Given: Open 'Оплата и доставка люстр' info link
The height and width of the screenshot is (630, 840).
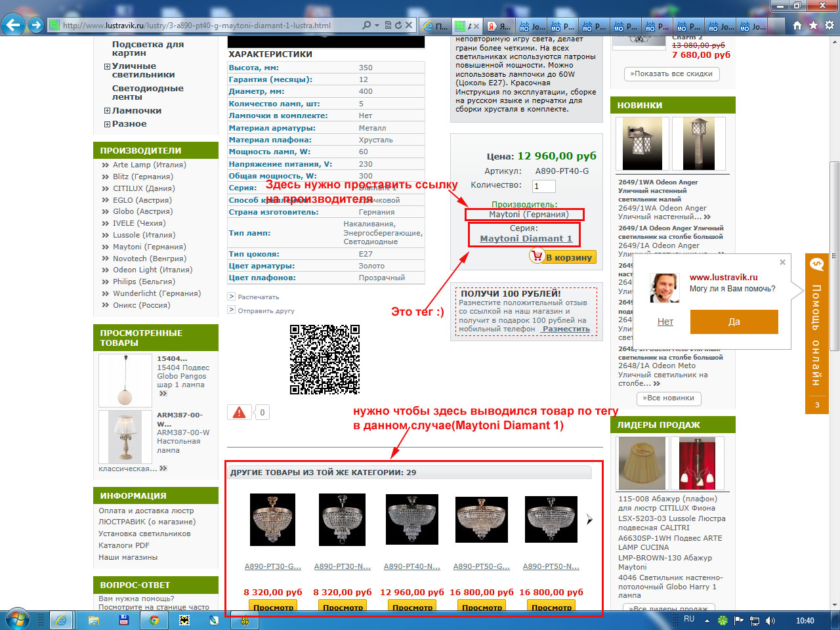Looking at the screenshot, I should click(146, 511).
